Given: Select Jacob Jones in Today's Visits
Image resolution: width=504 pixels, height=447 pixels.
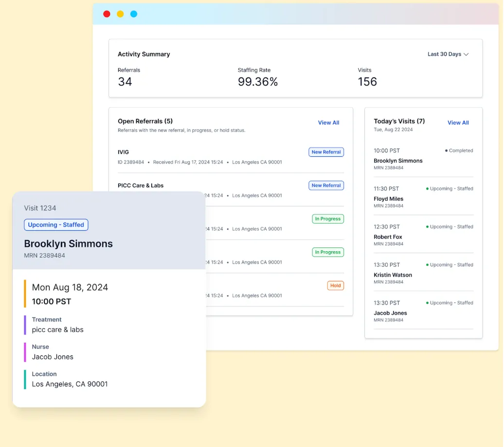Looking at the screenshot, I should tap(390, 313).
